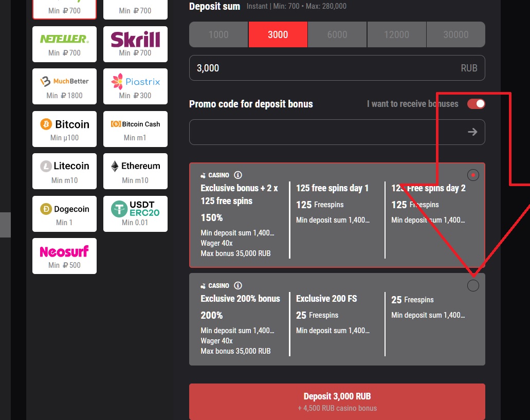Click the Deposit 3,000 RUB button
The image size is (530, 420).
(x=337, y=401)
